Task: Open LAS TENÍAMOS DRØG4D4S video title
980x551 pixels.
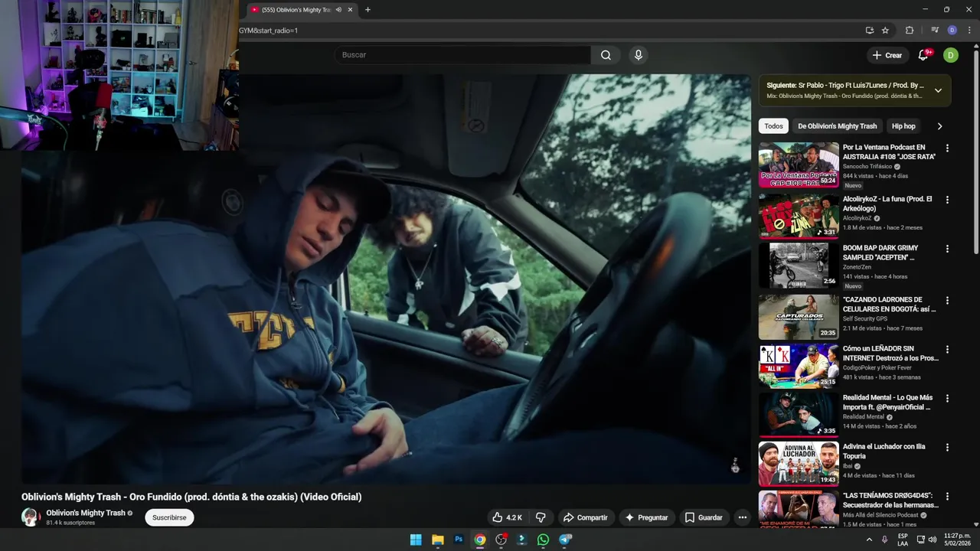Action: [890, 500]
